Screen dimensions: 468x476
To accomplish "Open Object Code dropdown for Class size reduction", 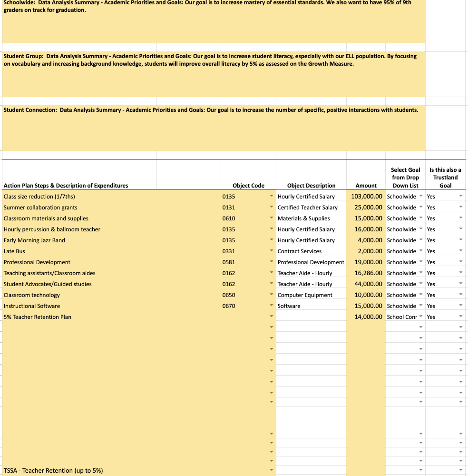I will pyautogui.click(x=272, y=196).
